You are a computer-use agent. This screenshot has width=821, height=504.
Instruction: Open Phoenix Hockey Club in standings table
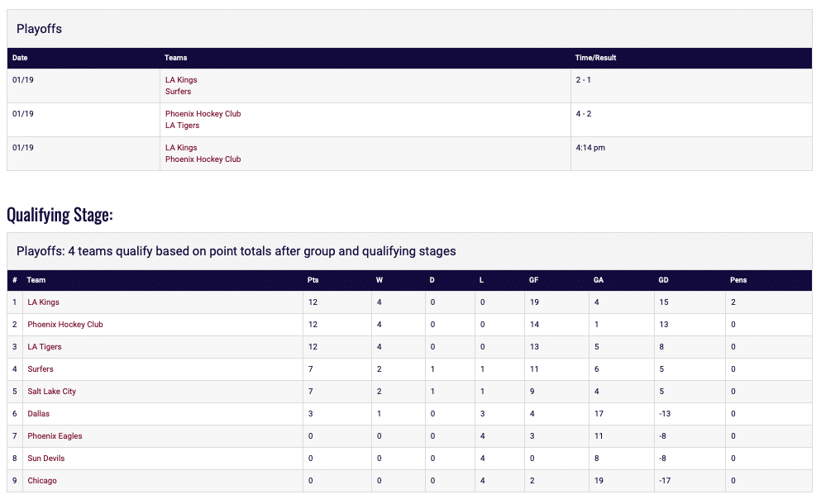pyautogui.click(x=65, y=325)
